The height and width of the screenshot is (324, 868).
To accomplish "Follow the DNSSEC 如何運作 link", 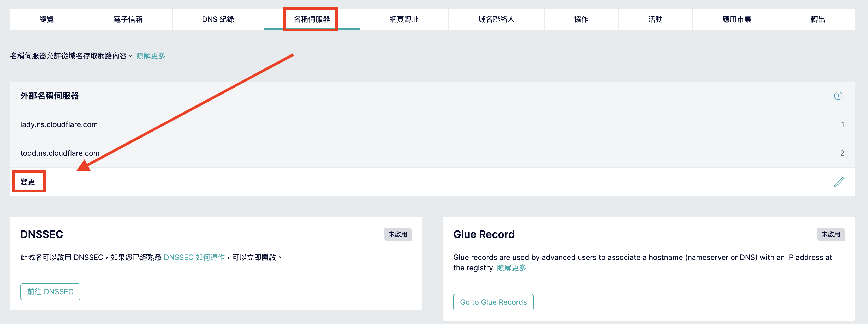I will pos(194,257).
